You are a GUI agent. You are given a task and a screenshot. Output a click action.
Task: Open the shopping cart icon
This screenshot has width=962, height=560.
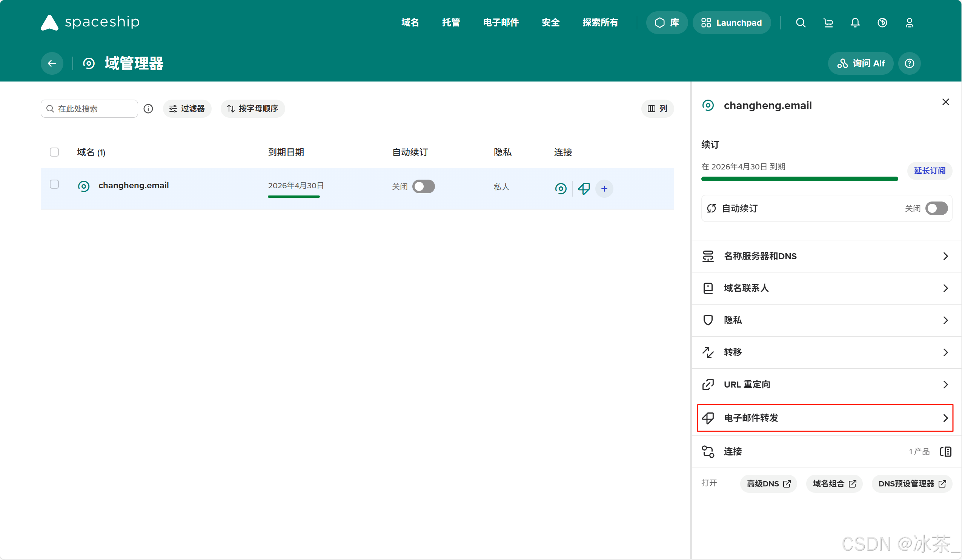828,23
